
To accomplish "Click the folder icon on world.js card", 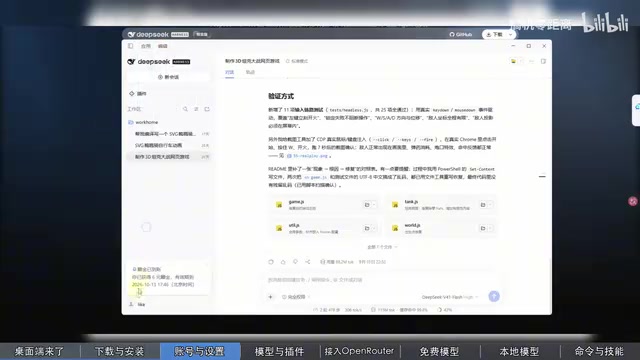I will (483, 228).
